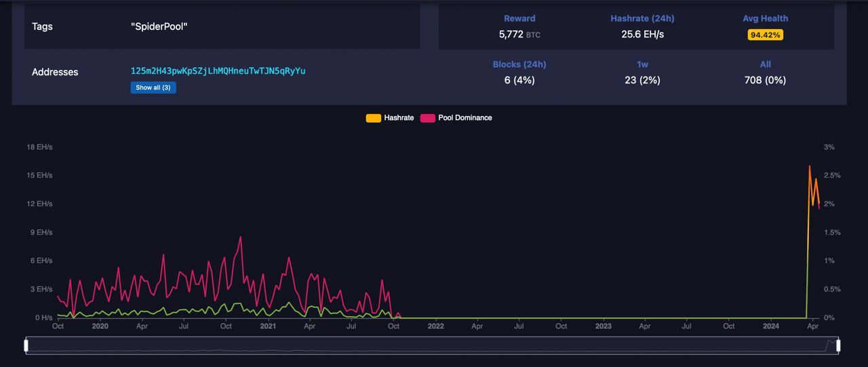Screen dimensions: 868x367
Task: Click the 2024 label on the time axis
Action: 770,326
